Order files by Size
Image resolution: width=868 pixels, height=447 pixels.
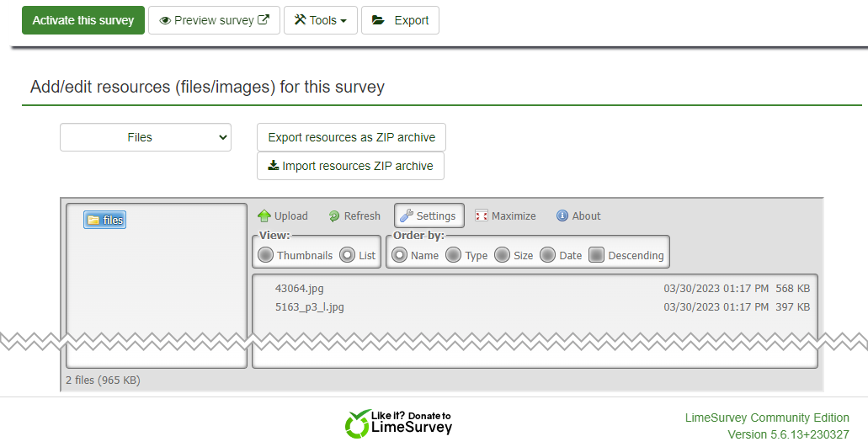click(x=503, y=255)
